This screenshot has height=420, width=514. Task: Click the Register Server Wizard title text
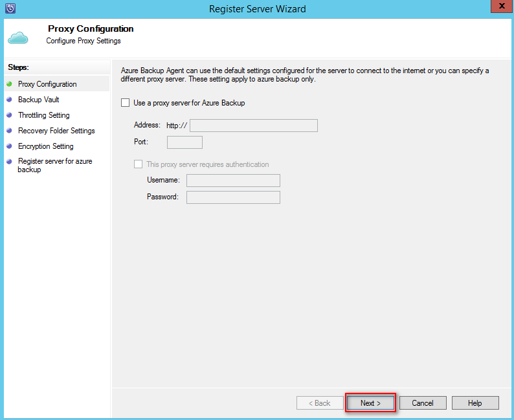pyautogui.click(x=258, y=9)
